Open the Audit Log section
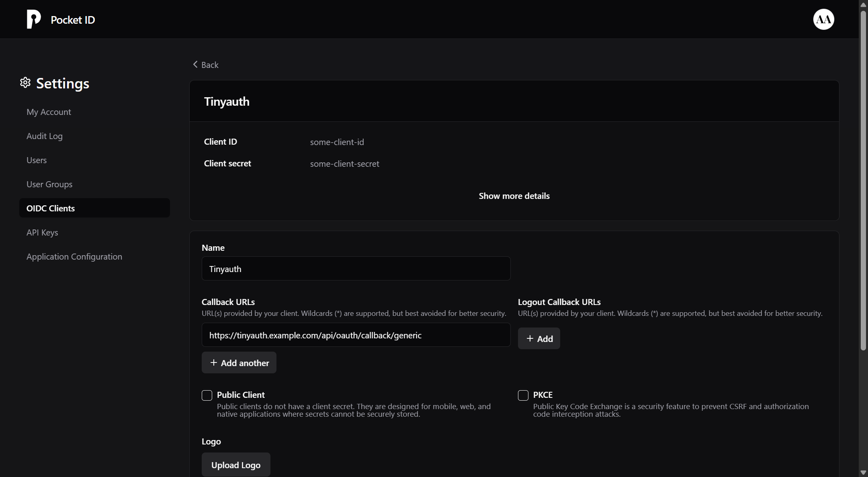Viewport: 868px width, 477px height. [x=45, y=136]
